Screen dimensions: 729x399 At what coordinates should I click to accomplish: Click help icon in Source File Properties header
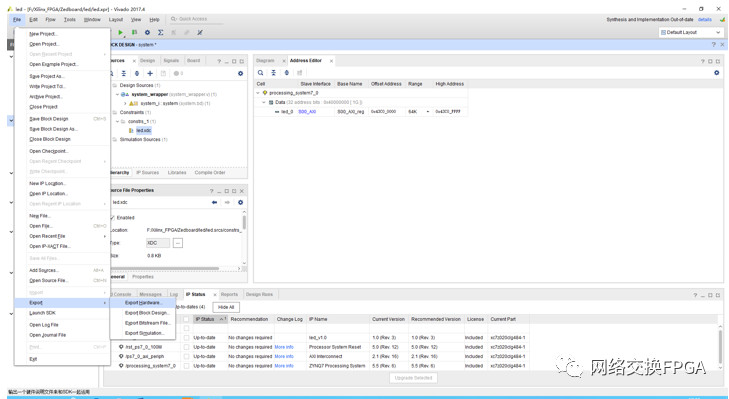tap(212, 191)
